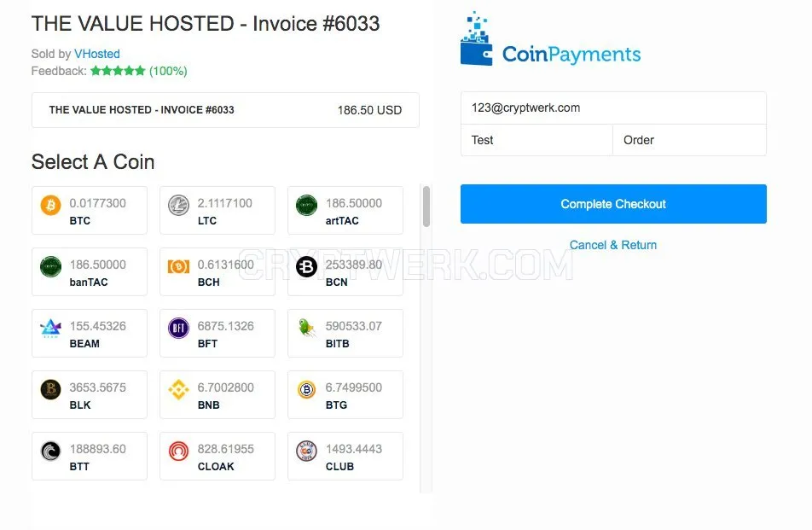Click the artTAC label text

[x=342, y=221]
